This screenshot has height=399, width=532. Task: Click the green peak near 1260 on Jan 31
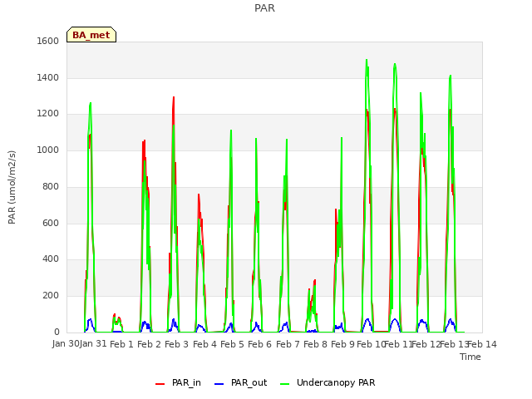[91, 103]
